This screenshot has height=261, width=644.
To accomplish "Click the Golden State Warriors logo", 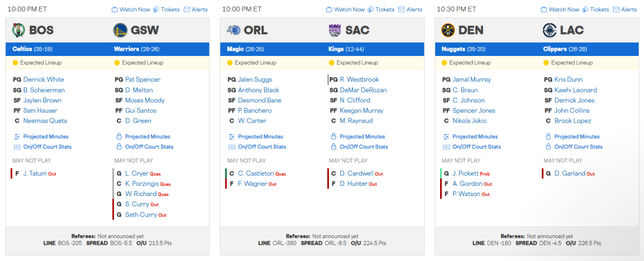I will coord(120,30).
